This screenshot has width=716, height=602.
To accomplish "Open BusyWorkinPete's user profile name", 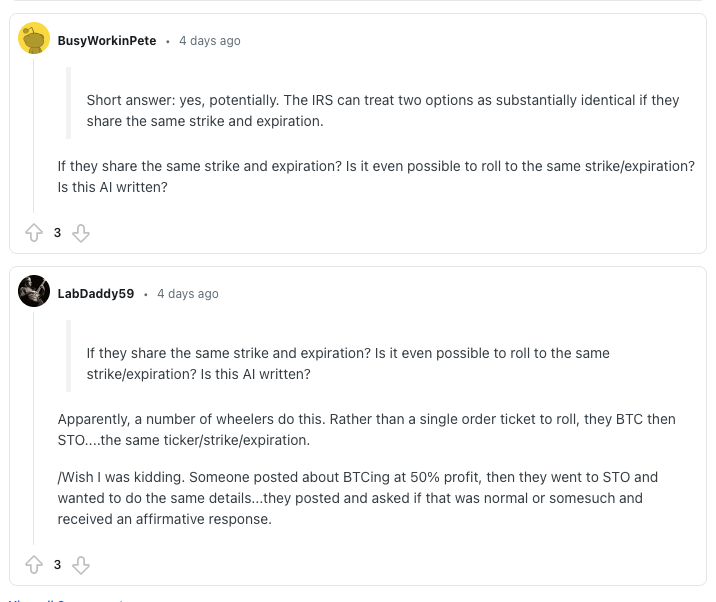I will point(107,41).
